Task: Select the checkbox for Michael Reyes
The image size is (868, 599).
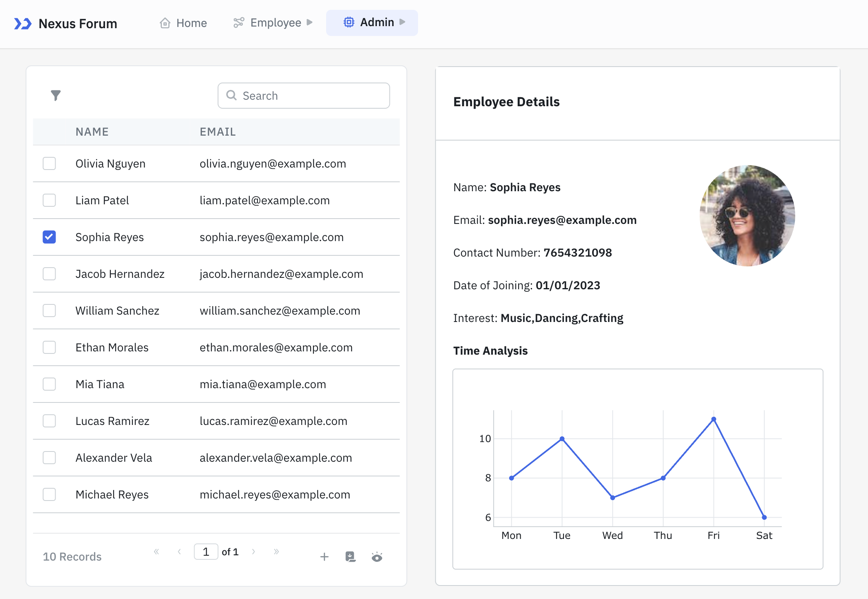Action: [49, 494]
